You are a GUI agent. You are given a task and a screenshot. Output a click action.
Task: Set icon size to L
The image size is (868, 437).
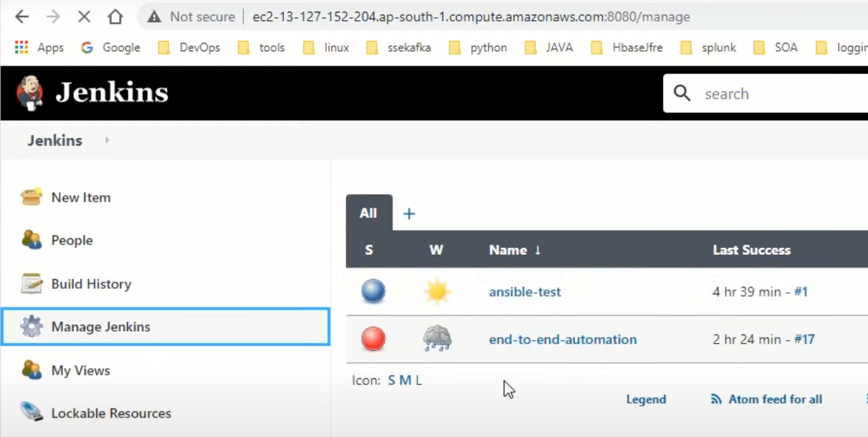click(419, 380)
